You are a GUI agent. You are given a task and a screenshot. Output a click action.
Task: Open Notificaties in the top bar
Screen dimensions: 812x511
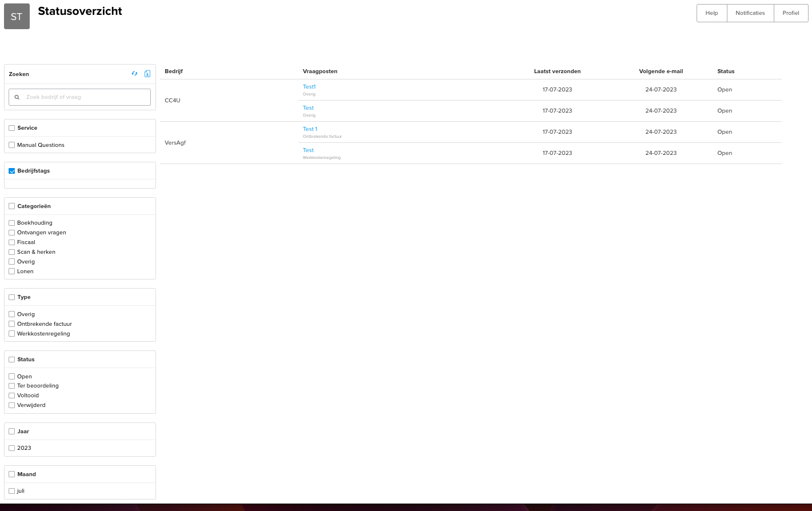pyautogui.click(x=750, y=13)
